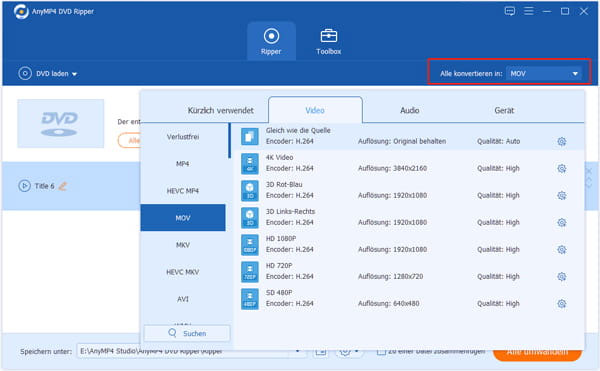Select HEVC MP4 format in sidebar

pos(183,191)
